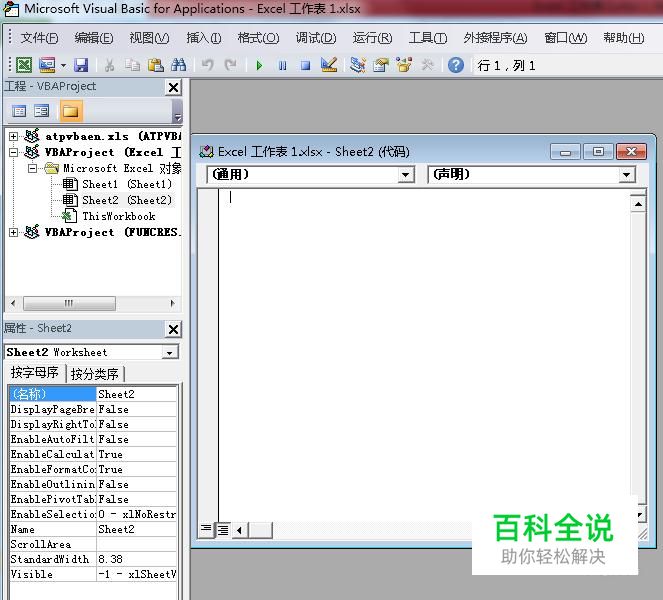Open 帮助(H) menu

pos(624,38)
